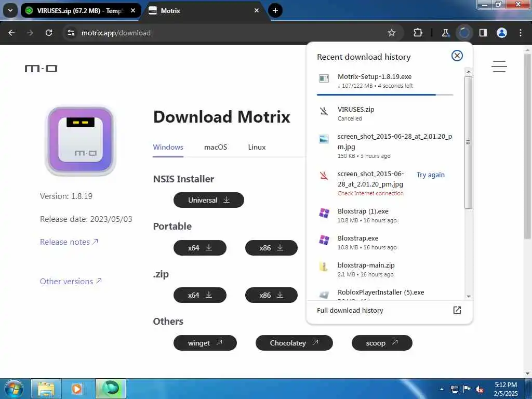Download the Universal NSIS installer
This screenshot has height=399, width=532.
pos(209,200)
